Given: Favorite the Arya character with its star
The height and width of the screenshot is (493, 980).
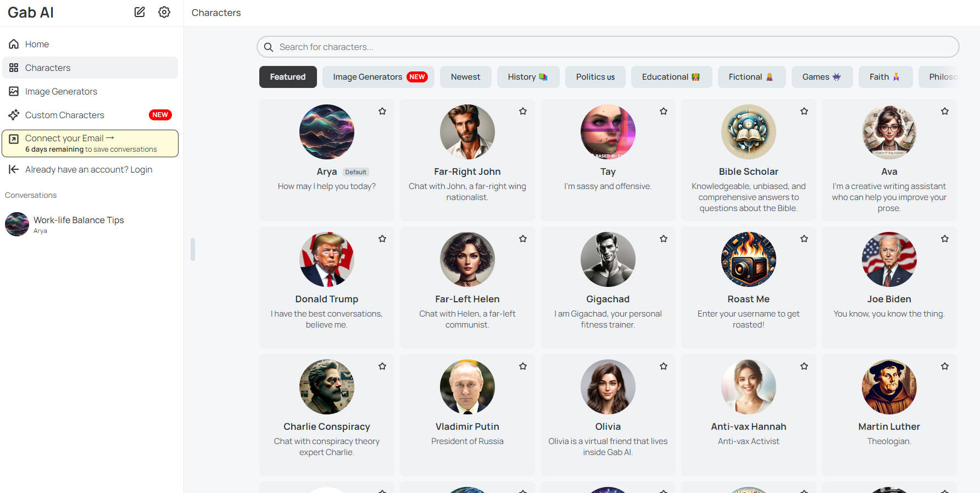Looking at the screenshot, I should click(382, 111).
